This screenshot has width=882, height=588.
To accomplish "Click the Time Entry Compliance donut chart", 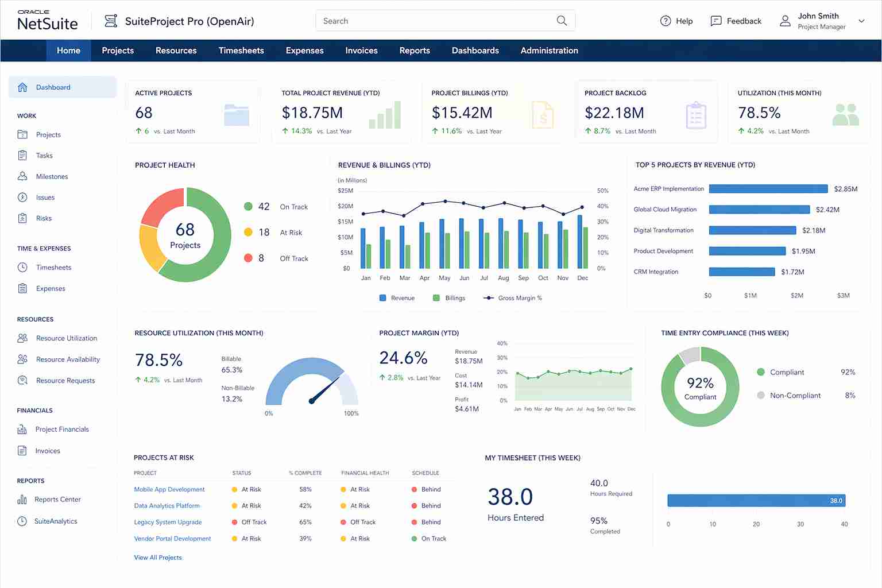I will (x=700, y=386).
